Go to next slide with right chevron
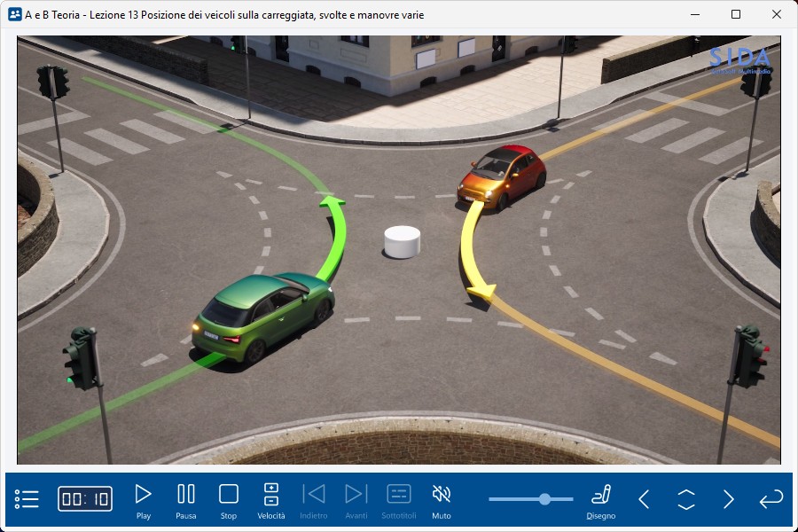798x532 pixels. 728,499
